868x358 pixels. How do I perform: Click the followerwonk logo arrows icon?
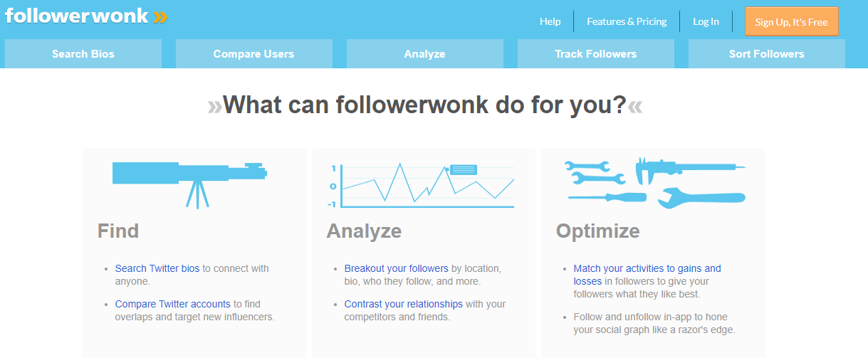(x=160, y=16)
